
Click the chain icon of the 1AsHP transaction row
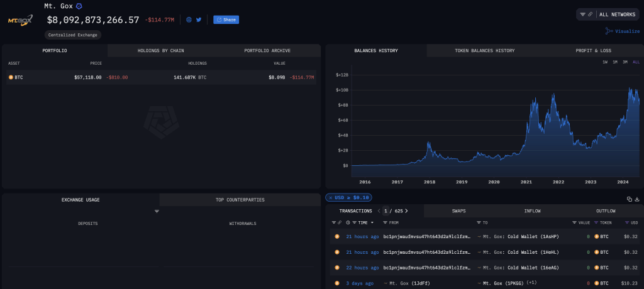[337, 236]
